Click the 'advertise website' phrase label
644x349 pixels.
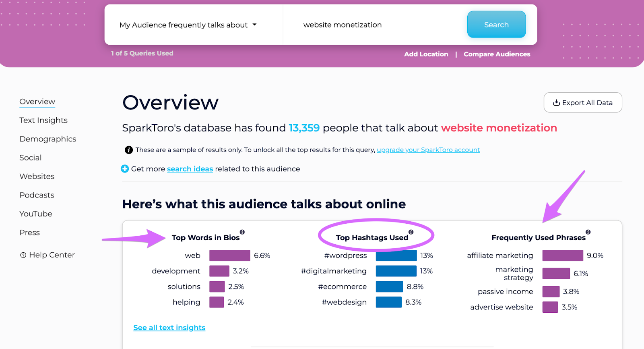pyautogui.click(x=502, y=307)
